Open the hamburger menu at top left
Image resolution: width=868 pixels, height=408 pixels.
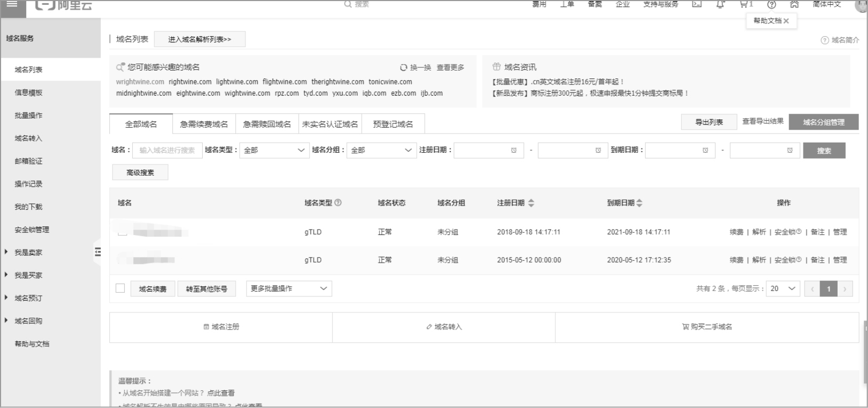pyautogui.click(x=12, y=4)
